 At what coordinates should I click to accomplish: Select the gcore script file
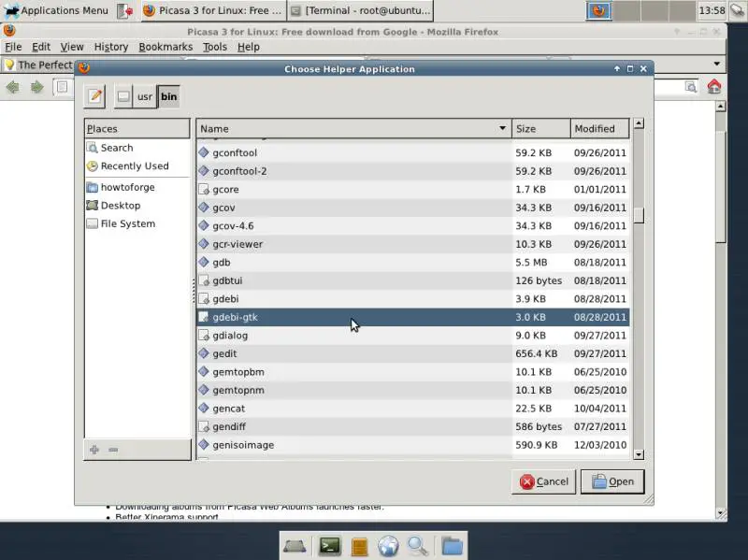pos(412,190)
